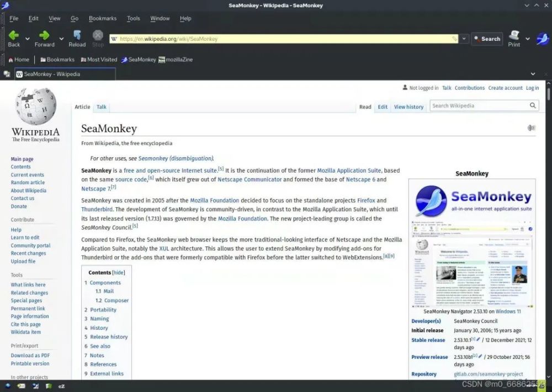552x392 pixels.
Task: Click the pencil icon beside stable release version
Action: click(478, 339)
